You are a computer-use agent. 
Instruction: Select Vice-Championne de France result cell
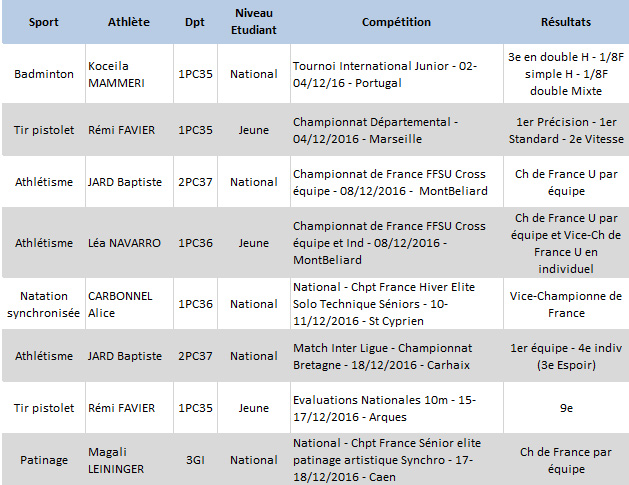pyautogui.click(x=566, y=304)
